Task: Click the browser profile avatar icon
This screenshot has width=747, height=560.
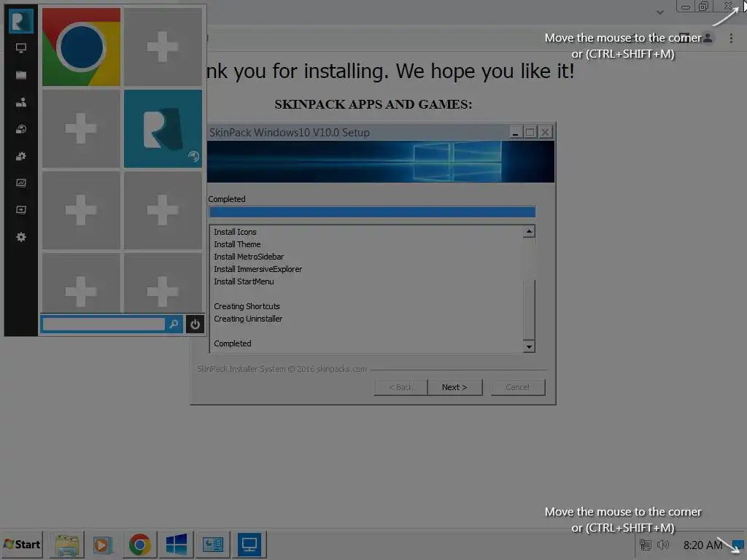Action: [708, 38]
